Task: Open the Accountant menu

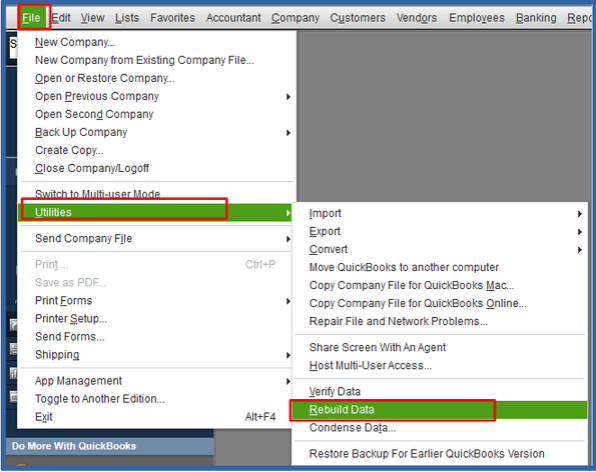Action: point(233,17)
